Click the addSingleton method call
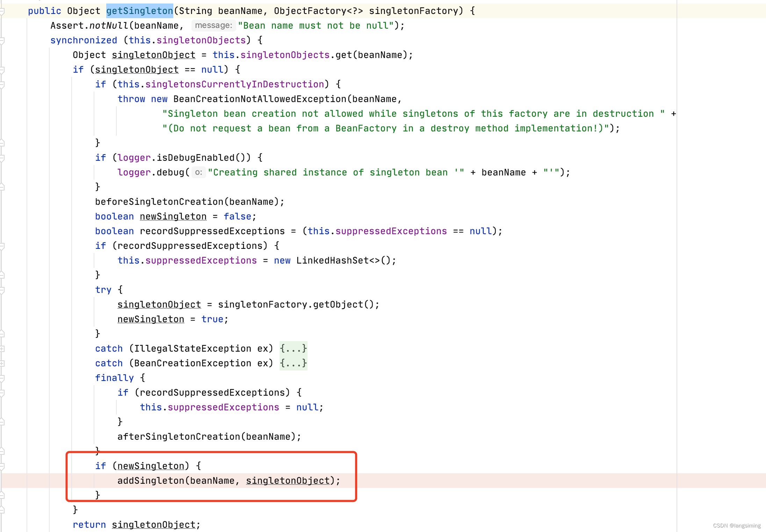Image resolution: width=766 pixels, height=532 pixels. click(x=151, y=481)
